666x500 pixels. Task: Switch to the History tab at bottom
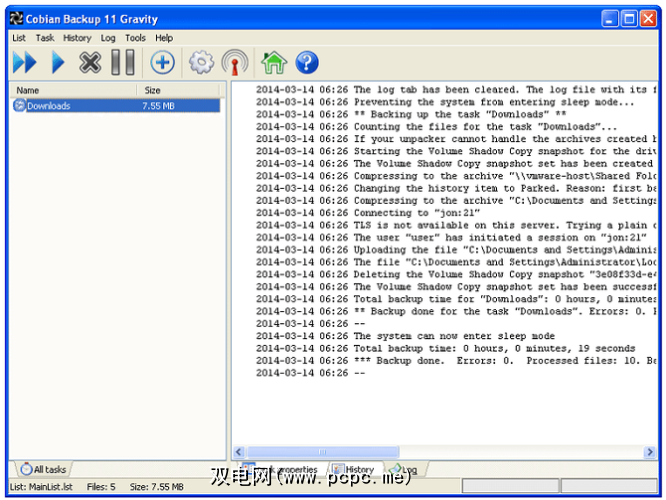coord(354,469)
